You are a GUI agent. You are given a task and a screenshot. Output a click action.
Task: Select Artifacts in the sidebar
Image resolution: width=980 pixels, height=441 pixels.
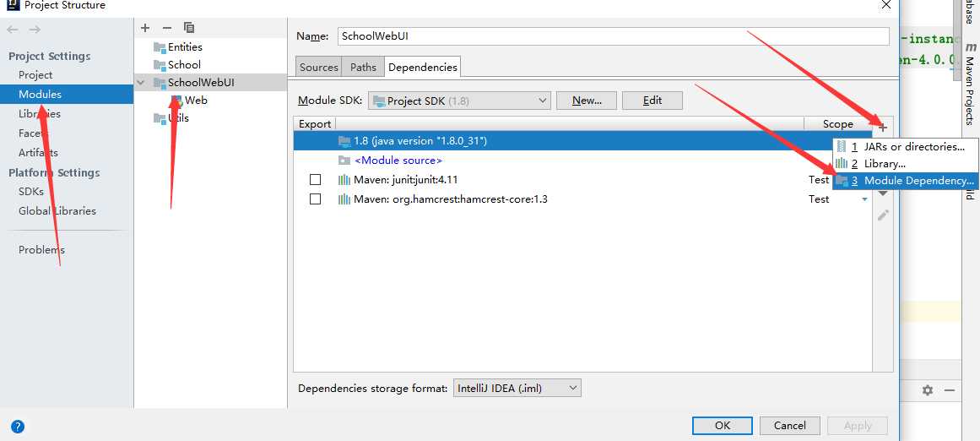point(38,153)
